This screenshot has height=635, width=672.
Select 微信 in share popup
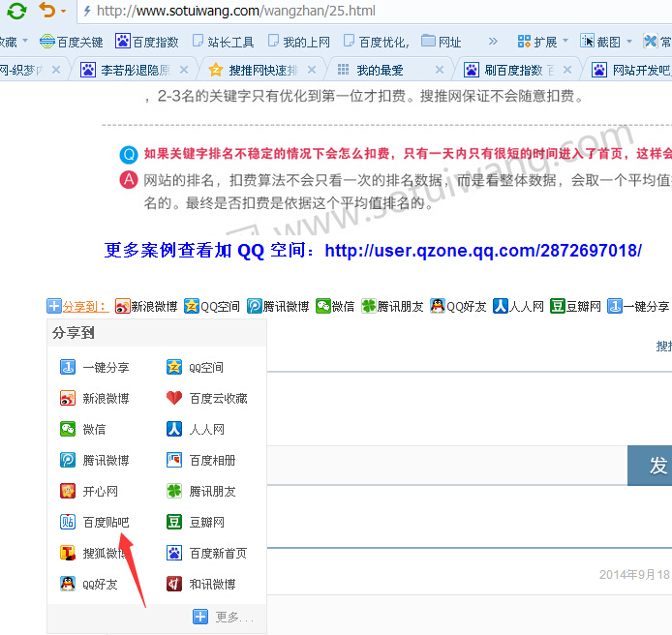[x=82, y=430]
